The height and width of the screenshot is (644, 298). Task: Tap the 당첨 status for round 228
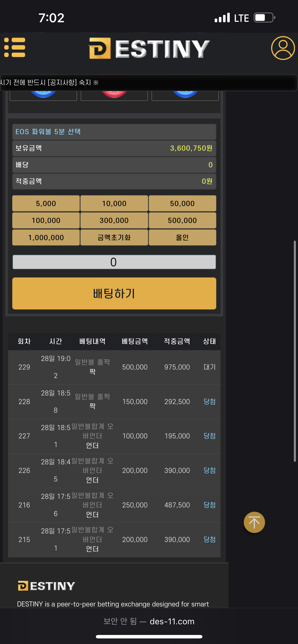[x=209, y=402]
